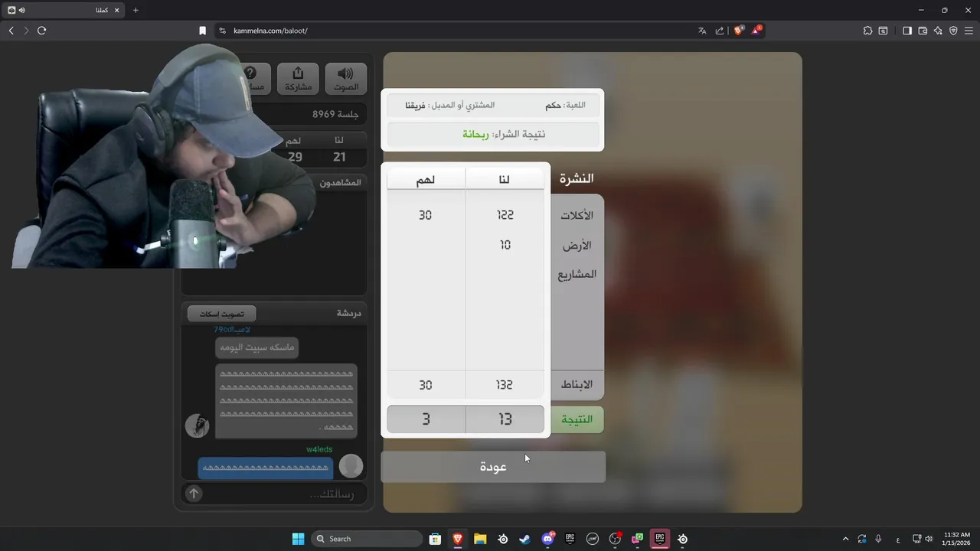Open a new browser tab
The height and width of the screenshot is (551, 980).
click(136, 10)
